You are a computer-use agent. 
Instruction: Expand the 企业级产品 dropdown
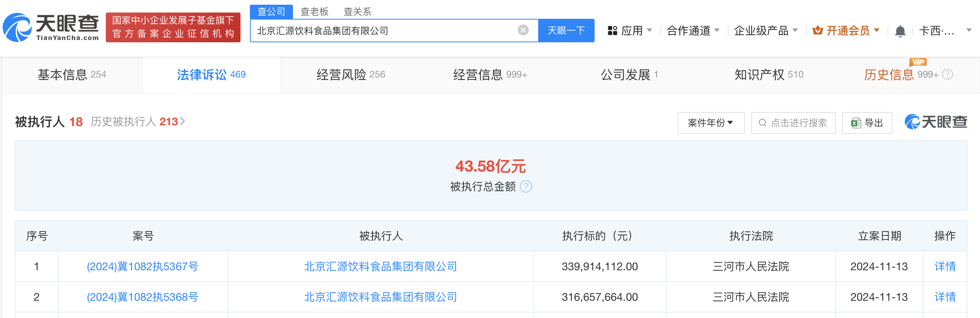[795, 30]
